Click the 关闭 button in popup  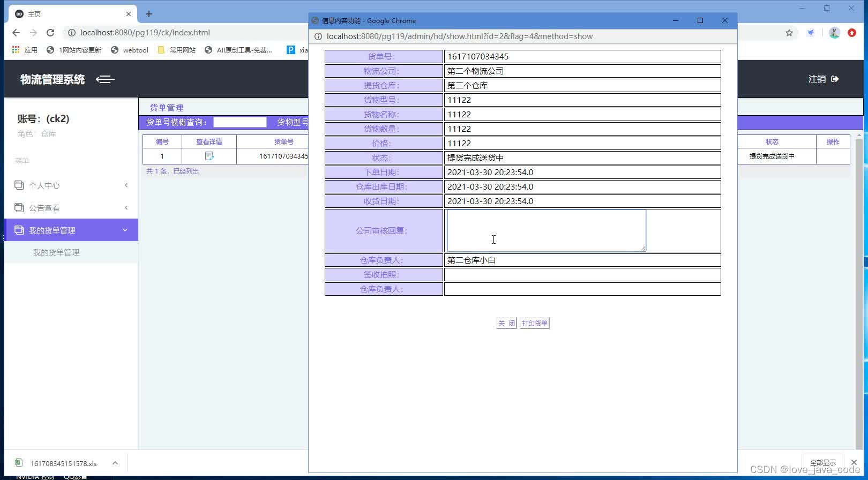pyautogui.click(x=506, y=323)
